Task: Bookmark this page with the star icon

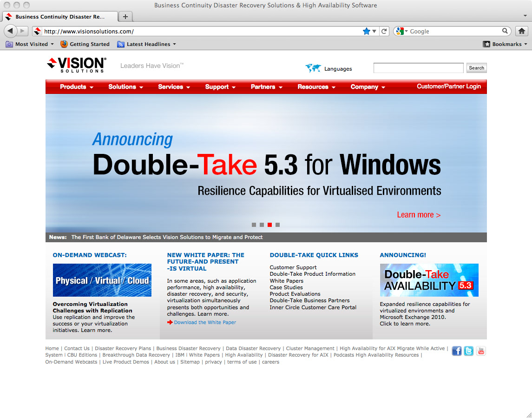Action: [x=366, y=31]
